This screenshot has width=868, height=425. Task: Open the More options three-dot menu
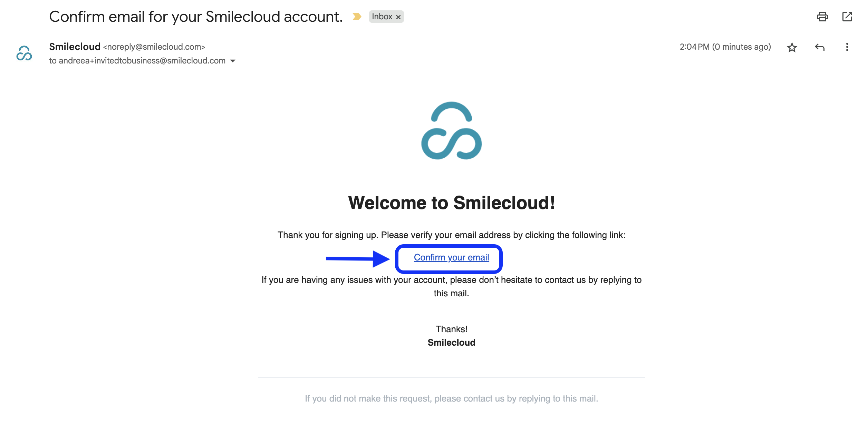click(x=847, y=47)
